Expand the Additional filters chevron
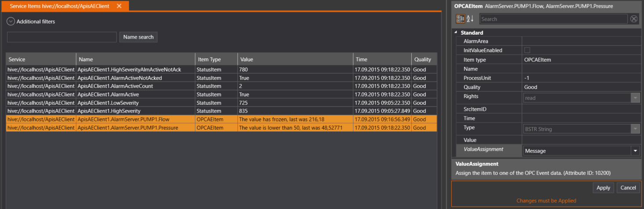 (x=11, y=21)
